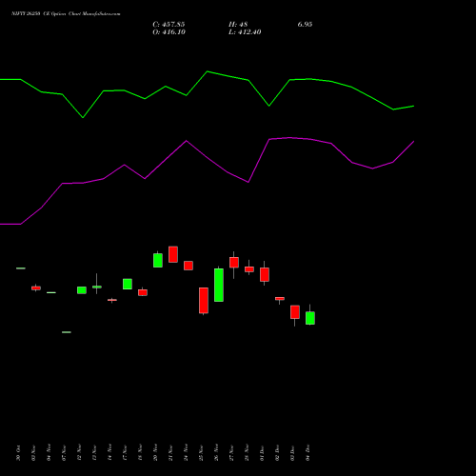Select the 04 Dec date label

pos(307,453)
